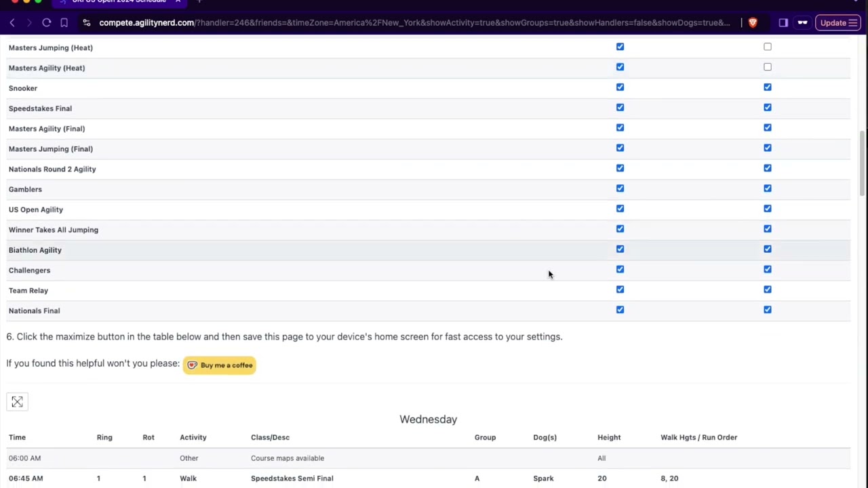Image resolution: width=868 pixels, height=488 pixels.
Task: Toggle second checkbox for Speedstakes Final
Action: (x=768, y=108)
